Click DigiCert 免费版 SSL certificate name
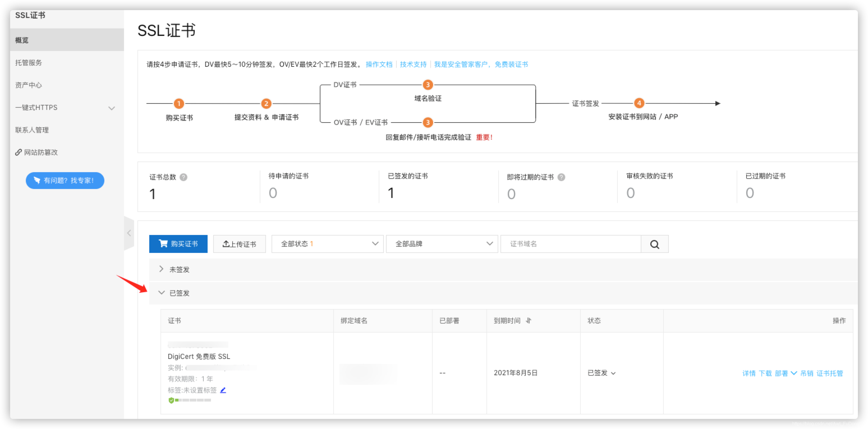This screenshot has height=429, width=868. pos(199,357)
